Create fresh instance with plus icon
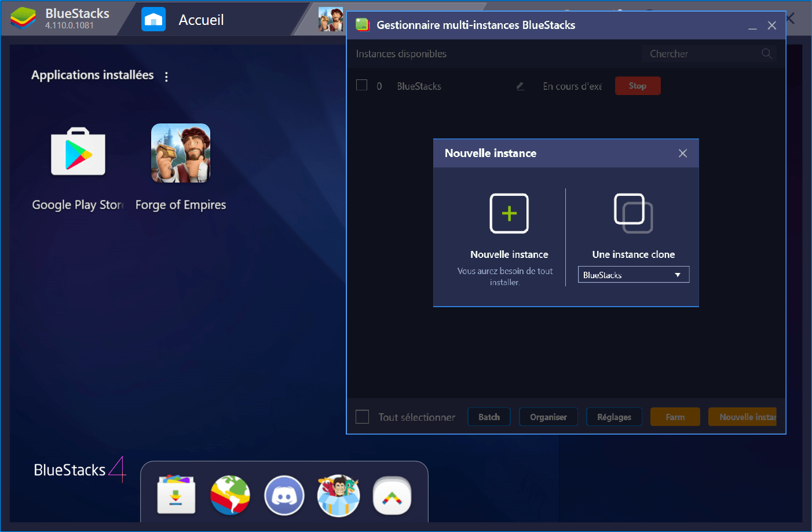Viewport: 812px width, 532px height. 509,213
